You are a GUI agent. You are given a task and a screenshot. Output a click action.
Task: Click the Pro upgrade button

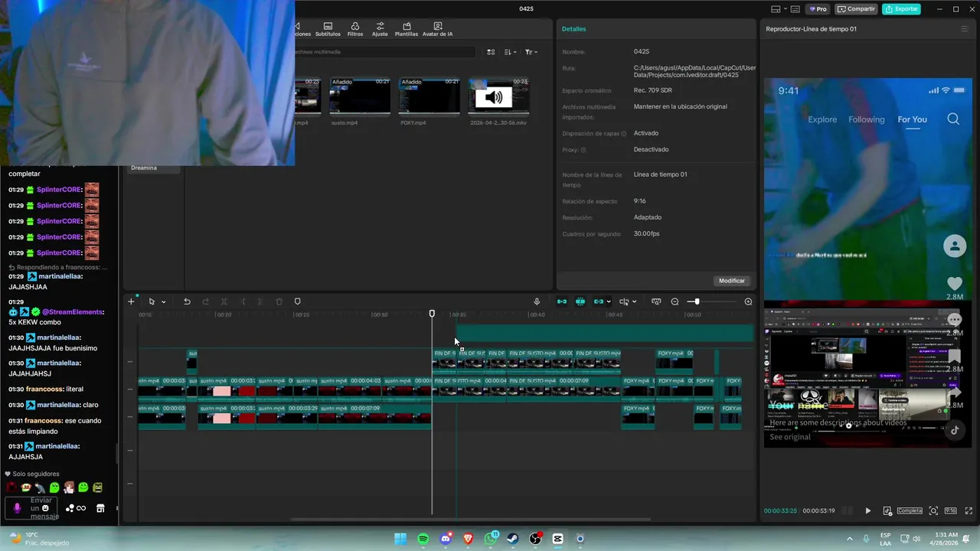(x=818, y=9)
